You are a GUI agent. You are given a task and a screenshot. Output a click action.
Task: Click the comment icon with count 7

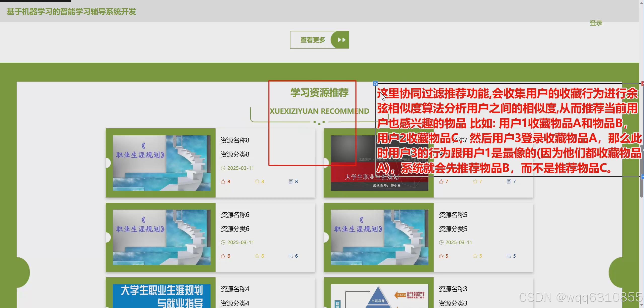tap(509, 181)
